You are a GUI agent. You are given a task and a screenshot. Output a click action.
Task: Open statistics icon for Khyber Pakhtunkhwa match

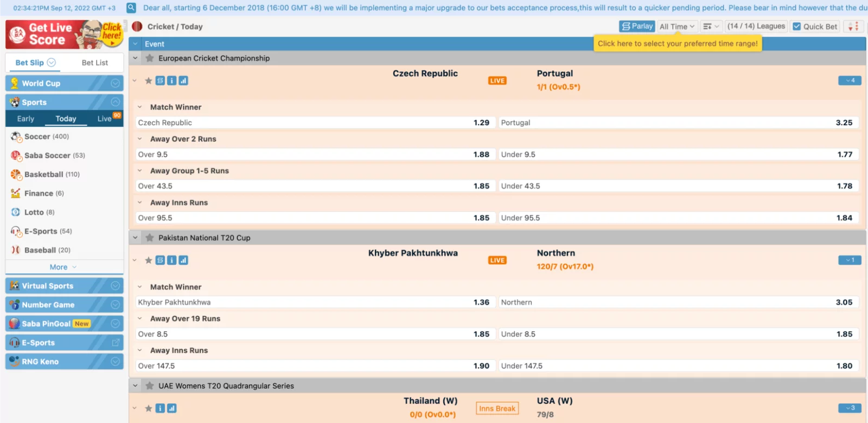183,260
